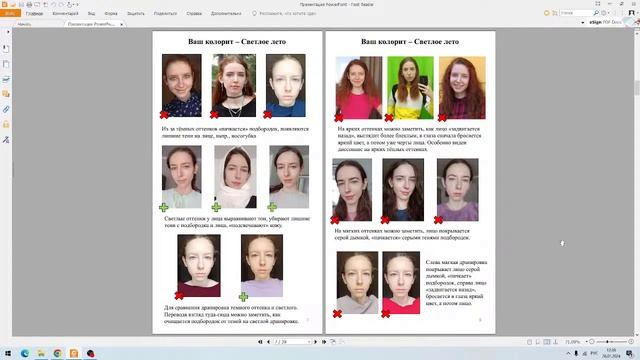Switch to the Главная ribbon tab
The height and width of the screenshot is (360, 640).
tap(34, 13)
